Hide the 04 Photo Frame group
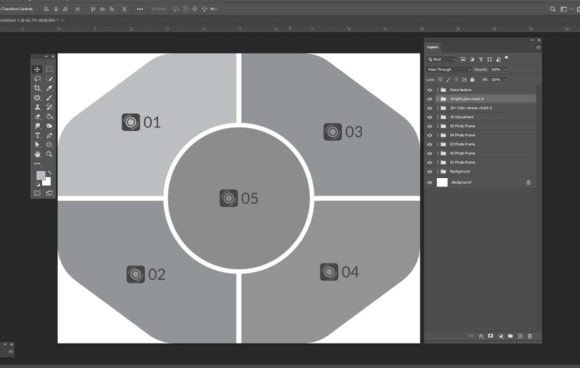 pos(429,135)
